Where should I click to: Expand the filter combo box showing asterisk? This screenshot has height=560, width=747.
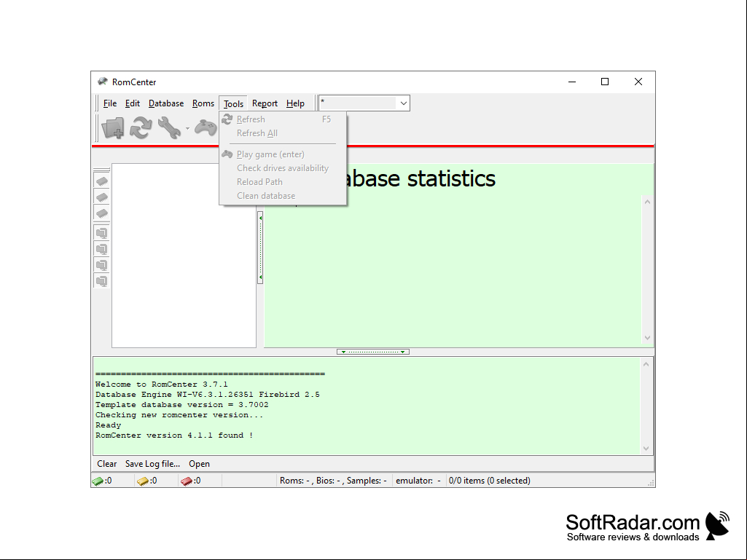403,103
